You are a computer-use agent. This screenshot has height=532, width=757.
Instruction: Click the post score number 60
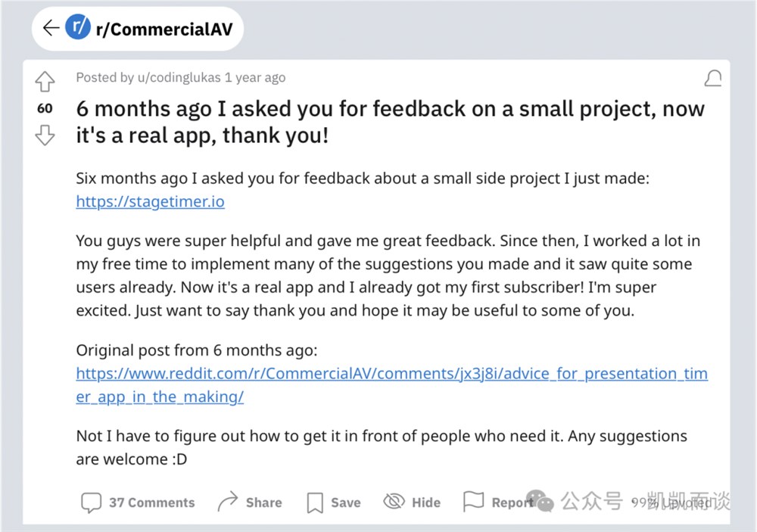click(45, 108)
